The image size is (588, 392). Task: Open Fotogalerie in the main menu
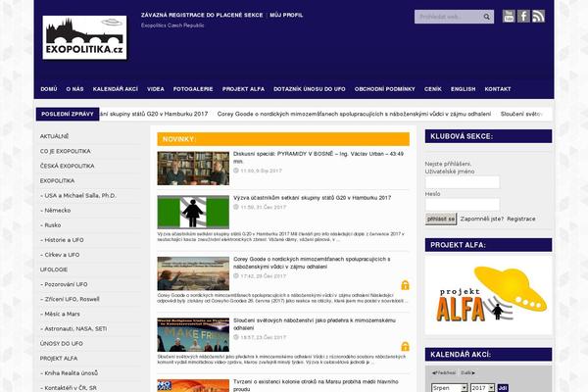pyautogui.click(x=193, y=89)
